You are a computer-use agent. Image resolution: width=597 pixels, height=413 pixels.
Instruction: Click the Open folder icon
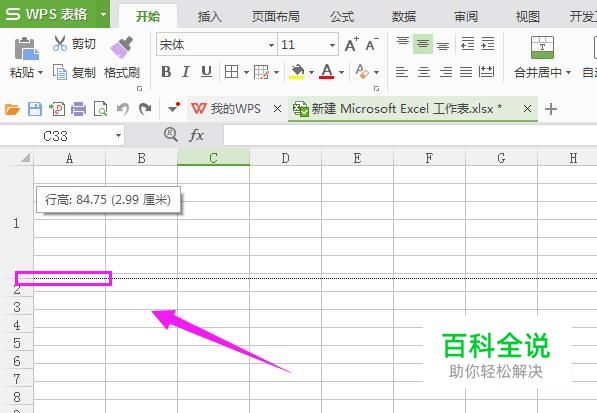pos(12,109)
